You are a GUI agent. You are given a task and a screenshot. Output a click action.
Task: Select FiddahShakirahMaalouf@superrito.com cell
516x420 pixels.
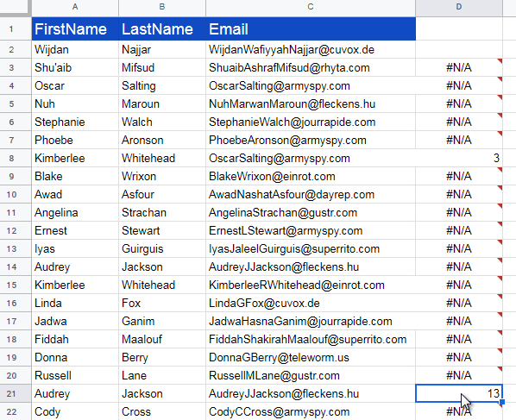(311, 339)
